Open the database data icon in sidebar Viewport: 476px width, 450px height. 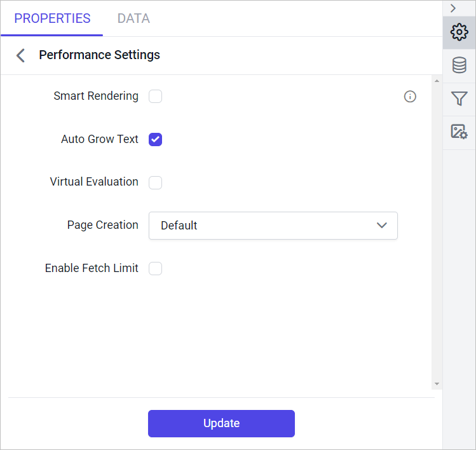(459, 65)
